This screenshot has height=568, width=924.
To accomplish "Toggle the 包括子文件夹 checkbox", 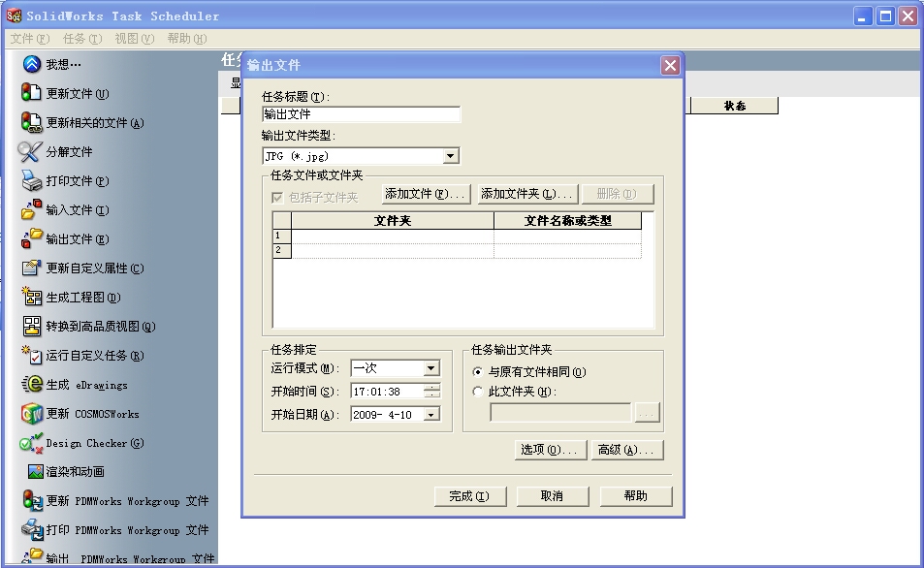I will tap(277, 198).
